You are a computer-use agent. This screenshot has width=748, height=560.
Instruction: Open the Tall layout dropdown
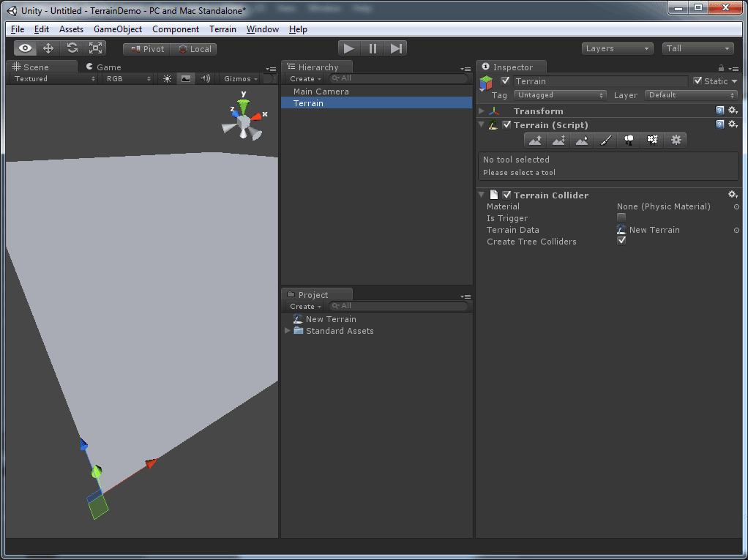click(698, 48)
